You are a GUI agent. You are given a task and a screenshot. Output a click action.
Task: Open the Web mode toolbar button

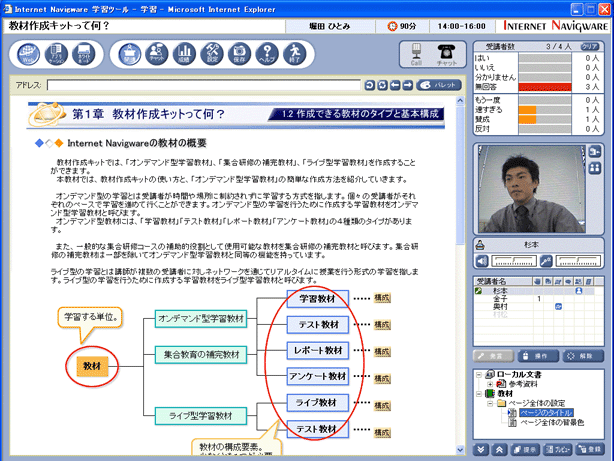tap(28, 54)
